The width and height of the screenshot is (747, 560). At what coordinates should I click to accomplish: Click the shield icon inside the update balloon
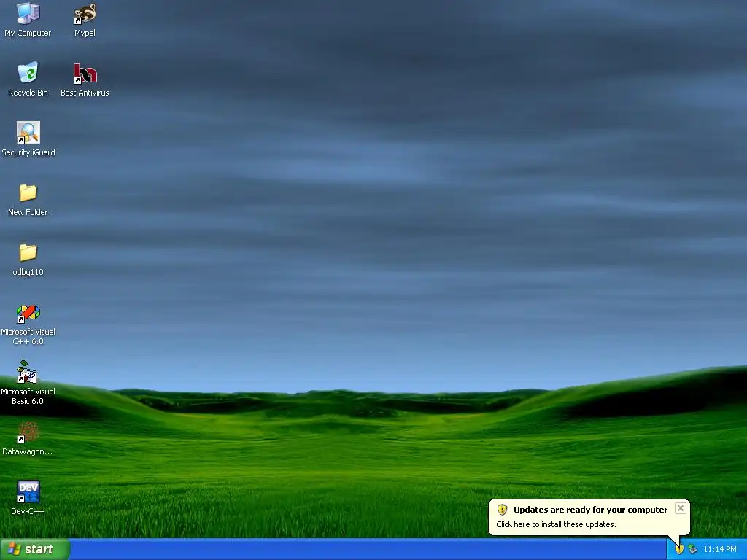tap(502, 510)
